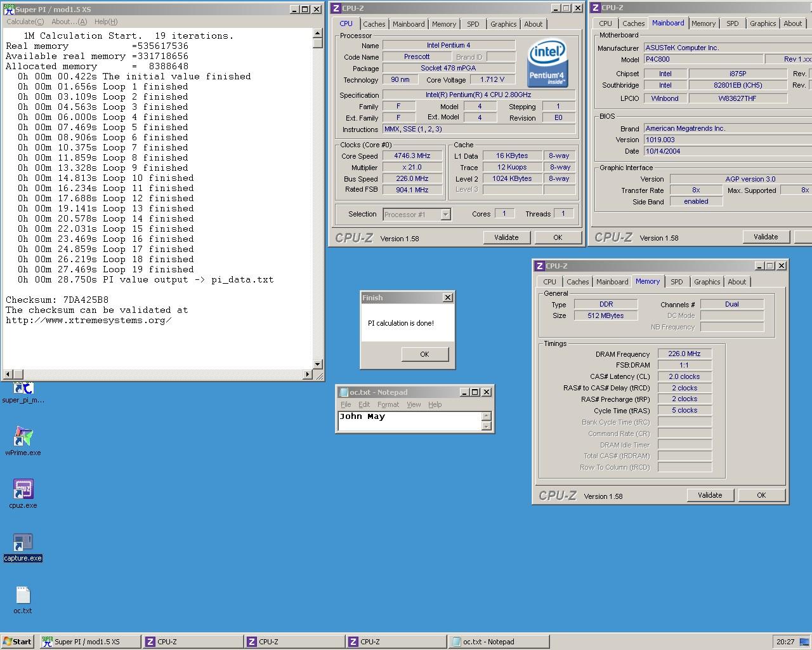Click the Intel Pentium 4 inside logo
The width and height of the screenshot is (812, 650).
pyautogui.click(x=547, y=64)
